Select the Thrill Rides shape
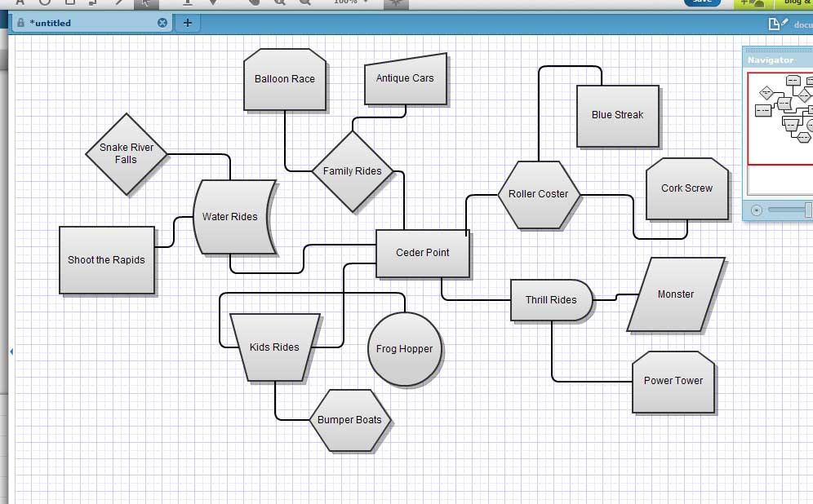The image size is (813, 504). (x=552, y=300)
